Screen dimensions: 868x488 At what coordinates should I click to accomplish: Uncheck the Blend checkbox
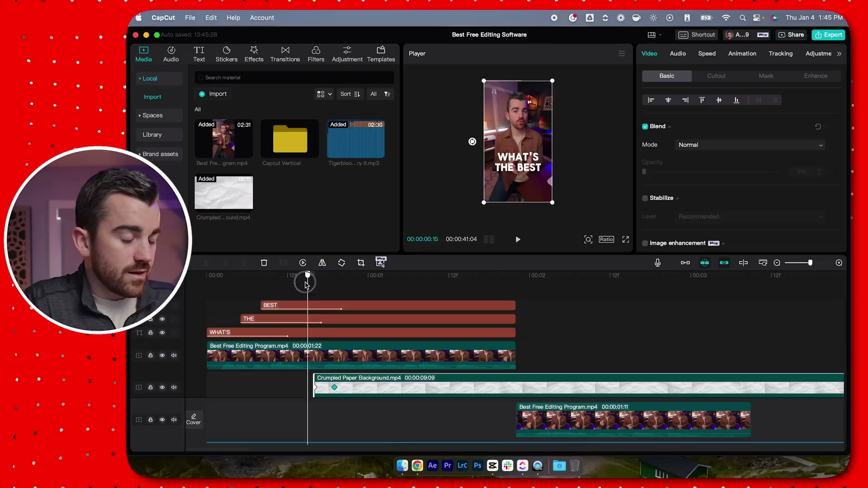[x=645, y=127]
